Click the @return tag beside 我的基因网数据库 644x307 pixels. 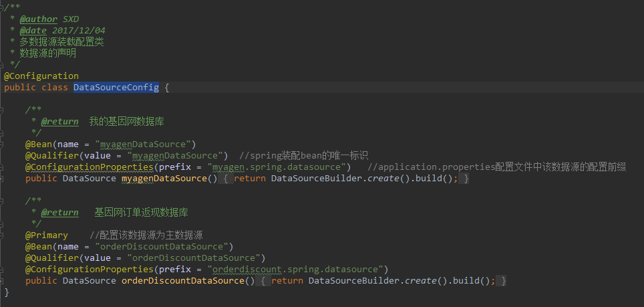tap(60, 122)
